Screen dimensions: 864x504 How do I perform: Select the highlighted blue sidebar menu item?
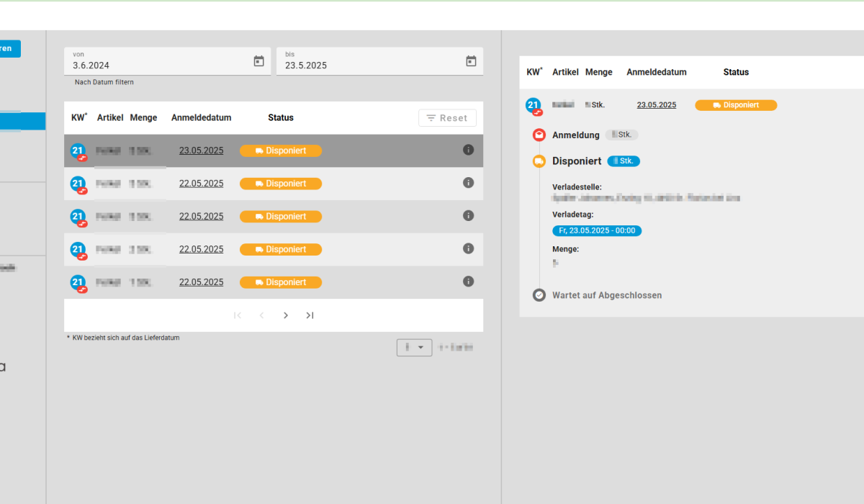pos(22,121)
